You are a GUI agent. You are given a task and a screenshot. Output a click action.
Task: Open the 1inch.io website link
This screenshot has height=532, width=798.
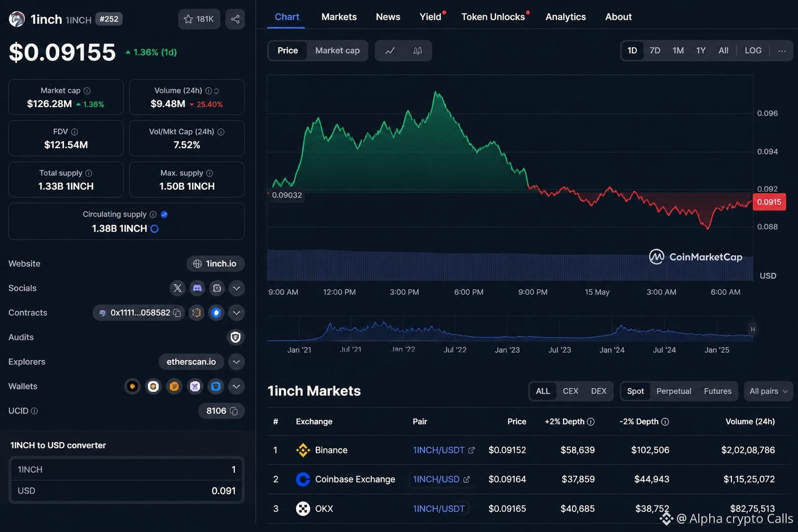[x=215, y=264]
